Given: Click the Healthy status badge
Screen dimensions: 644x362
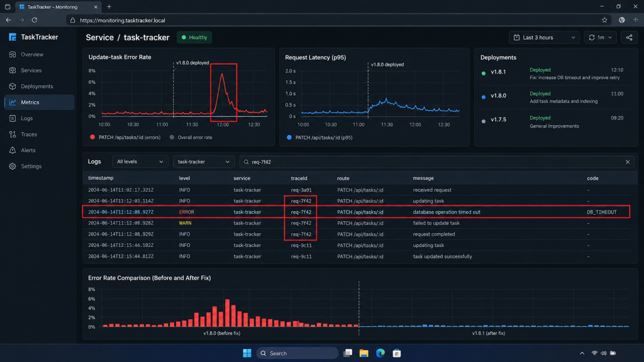Looking at the screenshot, I should pyautogui.click(x=194, y=37).
